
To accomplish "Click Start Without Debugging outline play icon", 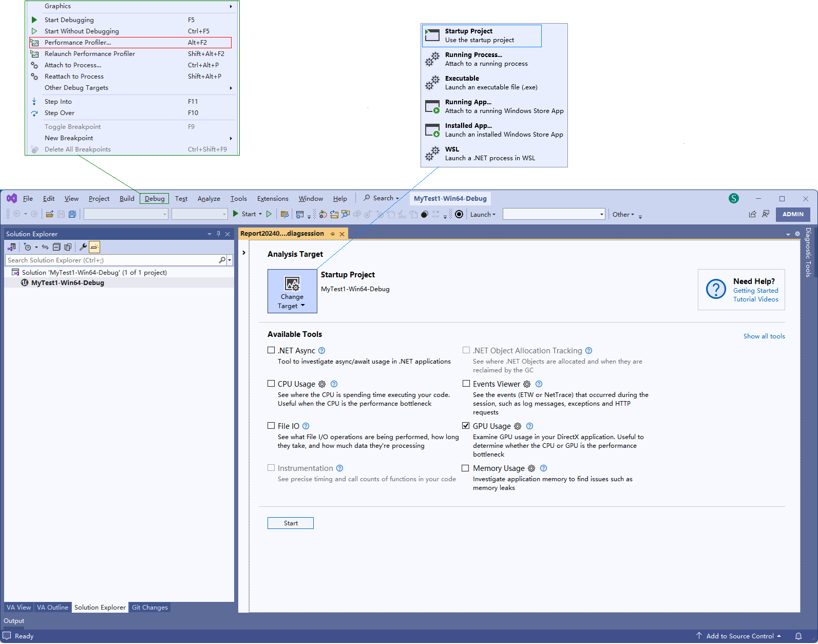I will [269, 214].
